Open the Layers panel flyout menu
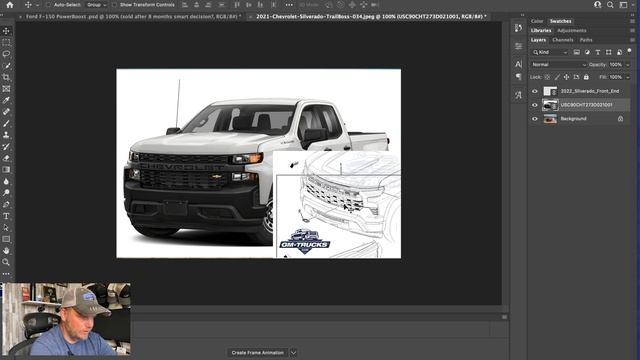 pos(632,40)
